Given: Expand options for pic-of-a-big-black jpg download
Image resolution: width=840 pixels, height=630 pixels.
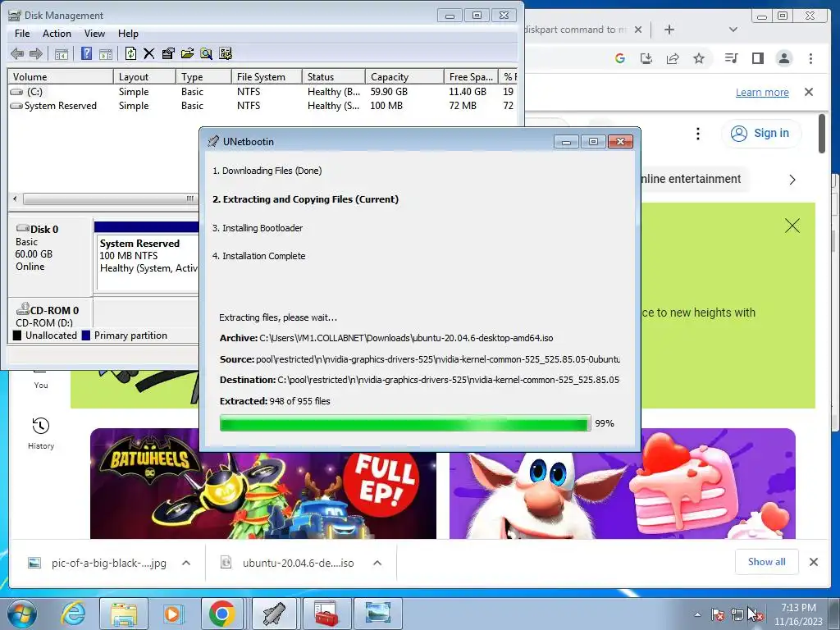Looking at the screenshot, I should pyautogui.click(x=186, y=563).
